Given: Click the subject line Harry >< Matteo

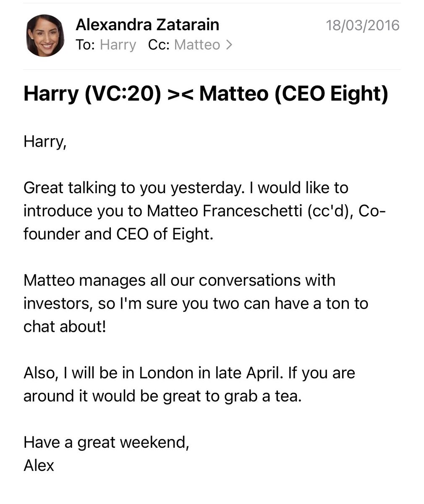Looking at the screenshot, I should 206,94.
